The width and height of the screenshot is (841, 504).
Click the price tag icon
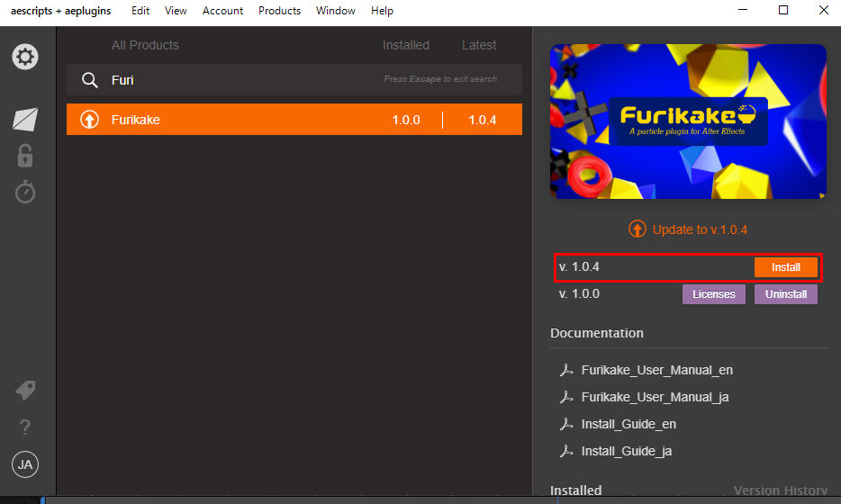pyautogui.click(x=25, y=391)
